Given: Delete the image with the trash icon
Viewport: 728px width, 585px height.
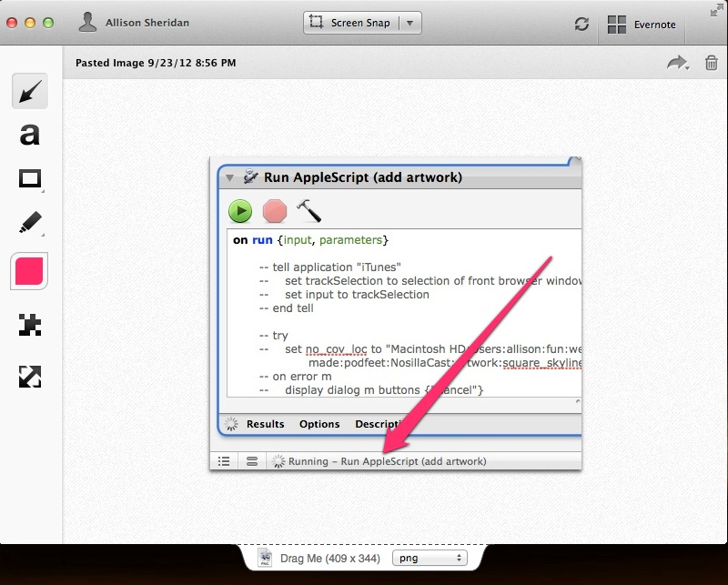Looking at the screenshot, I should click(x=711, y=63).
